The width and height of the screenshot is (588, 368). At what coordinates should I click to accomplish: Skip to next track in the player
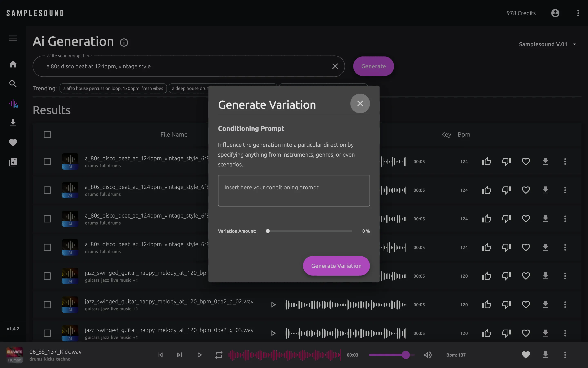click(x=179, y=355)
